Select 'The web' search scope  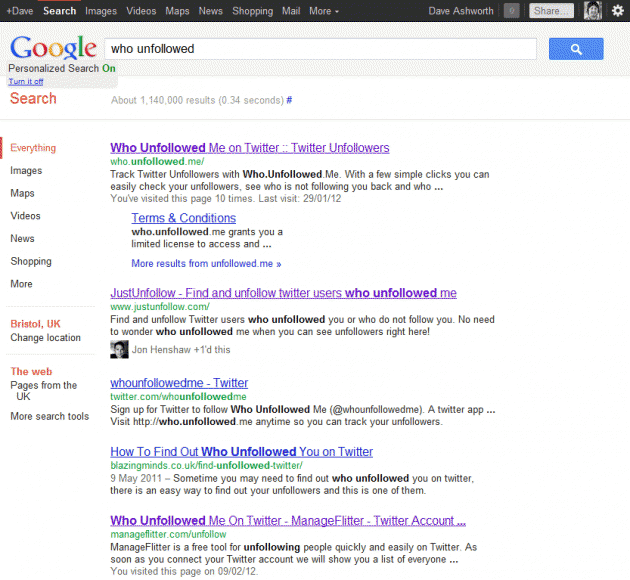coord(31,372)
